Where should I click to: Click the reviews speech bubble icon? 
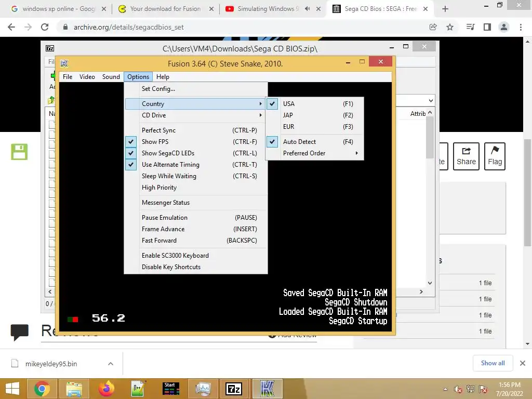coord(19,332)
